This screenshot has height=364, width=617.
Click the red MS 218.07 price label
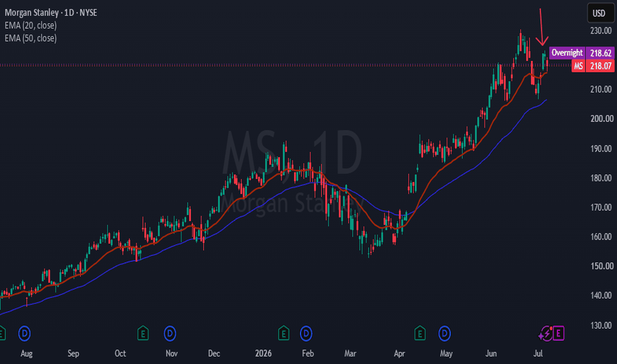[593, 66]
